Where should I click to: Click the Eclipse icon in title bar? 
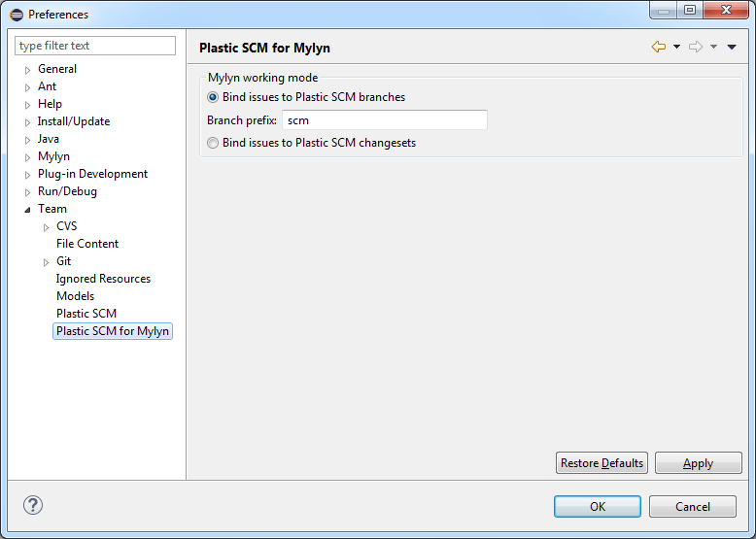pyautogui.click(x=17, y=15)
